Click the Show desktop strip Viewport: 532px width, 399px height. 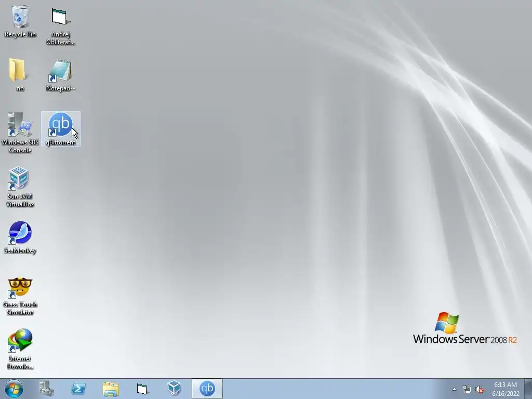tap(528, 389)
